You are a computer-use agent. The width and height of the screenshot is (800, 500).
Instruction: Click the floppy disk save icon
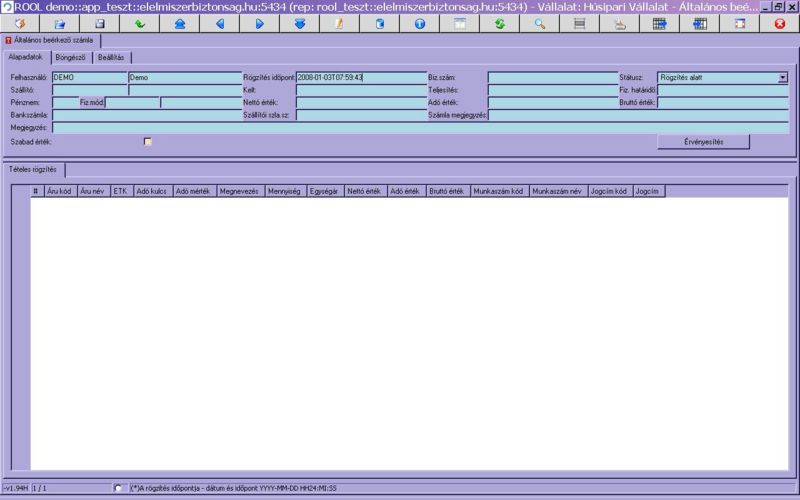(x=99, y=23)
